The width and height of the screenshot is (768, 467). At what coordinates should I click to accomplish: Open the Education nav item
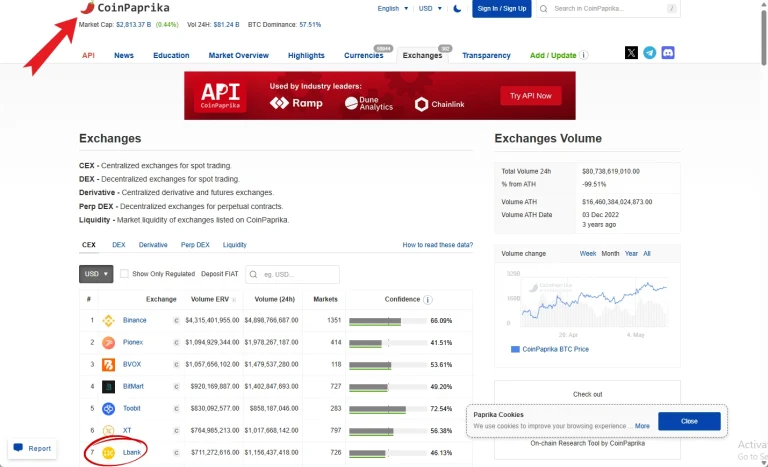pos(171,55)
